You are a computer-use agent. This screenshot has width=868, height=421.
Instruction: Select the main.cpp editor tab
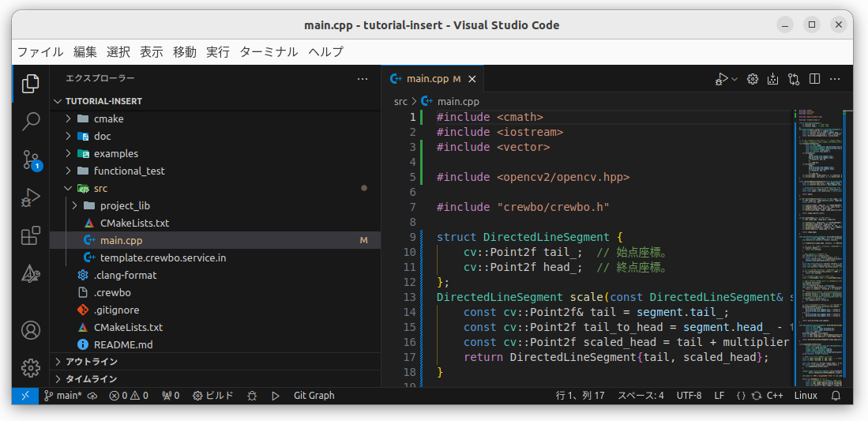[x=432, y=79]
